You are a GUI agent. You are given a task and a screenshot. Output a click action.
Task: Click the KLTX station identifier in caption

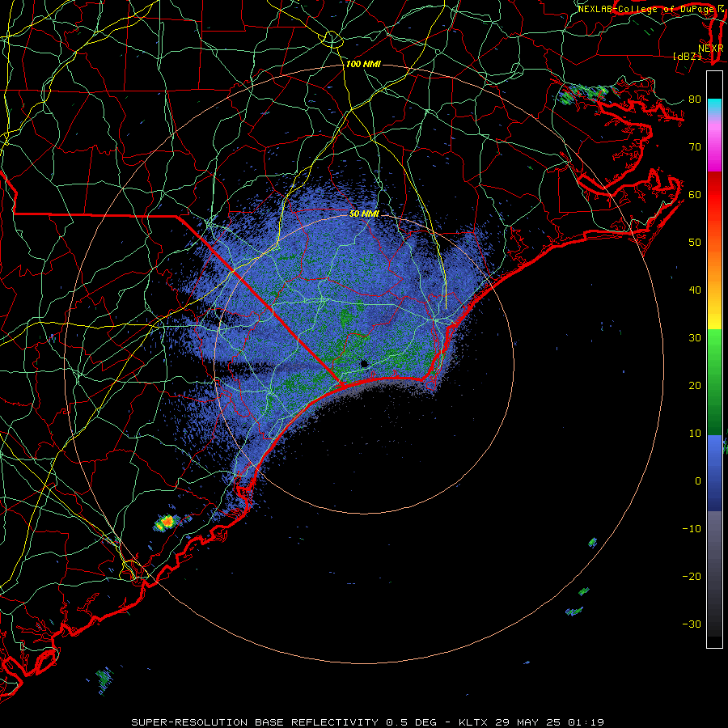[x=473, y=722]
